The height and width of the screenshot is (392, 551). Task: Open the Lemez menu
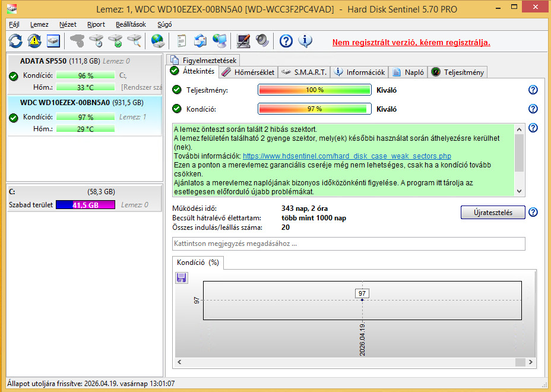coord(39,24)
